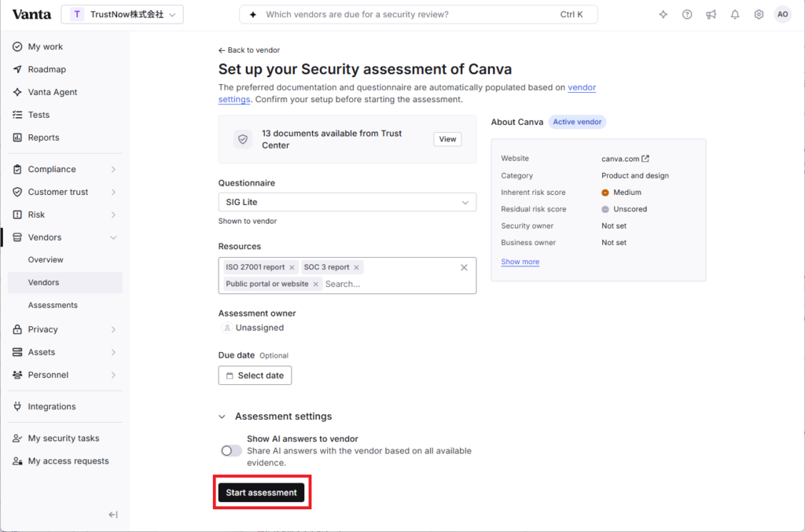Open the TrustNow organization switcher

point(122,14)
